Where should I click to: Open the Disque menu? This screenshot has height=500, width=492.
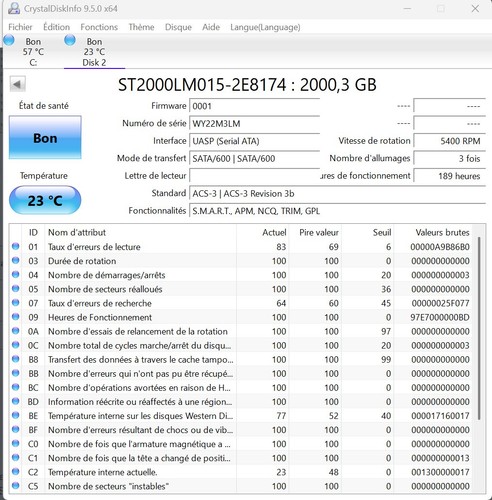click(x=178, y=27)
